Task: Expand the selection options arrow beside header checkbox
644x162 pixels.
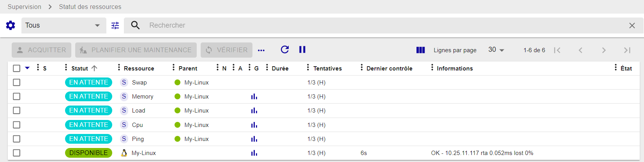Action: point(27,68)
